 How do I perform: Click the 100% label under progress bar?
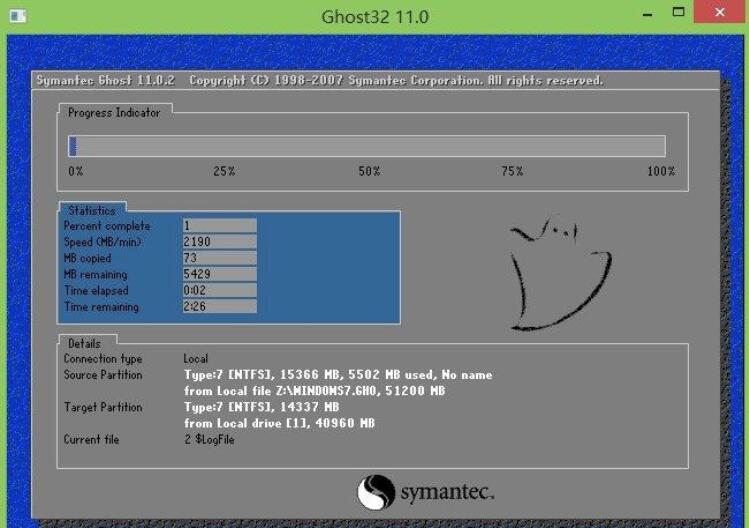660,171
